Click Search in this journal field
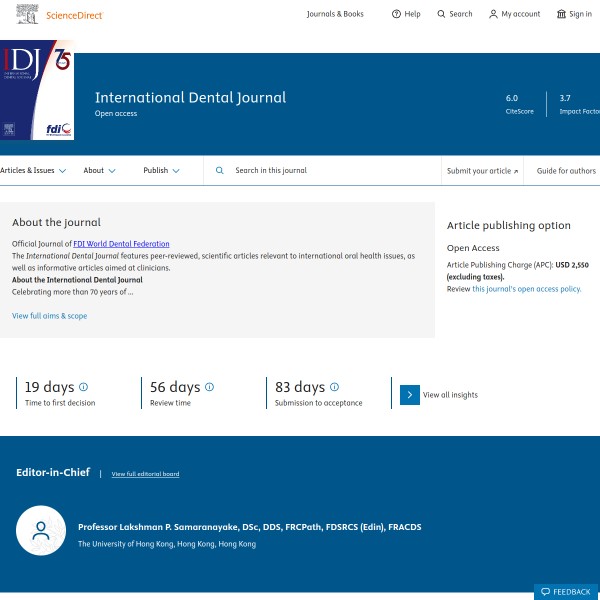 [320, 171]
